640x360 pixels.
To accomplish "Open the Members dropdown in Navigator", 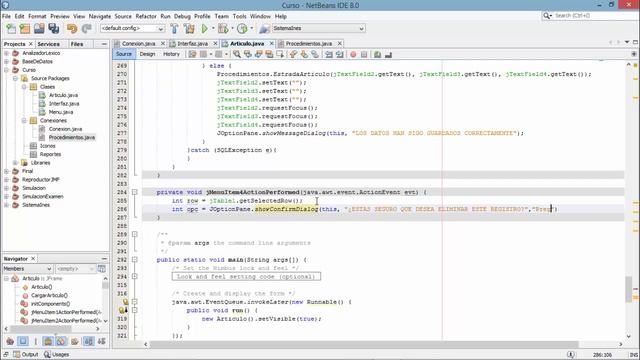I will (27, 269).
